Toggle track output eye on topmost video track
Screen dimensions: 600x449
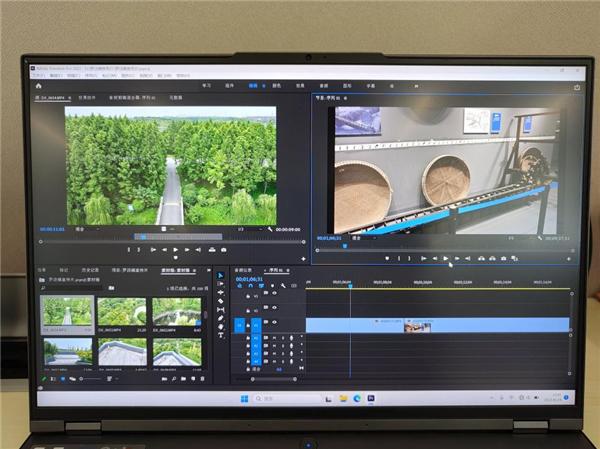click(274, 293)
